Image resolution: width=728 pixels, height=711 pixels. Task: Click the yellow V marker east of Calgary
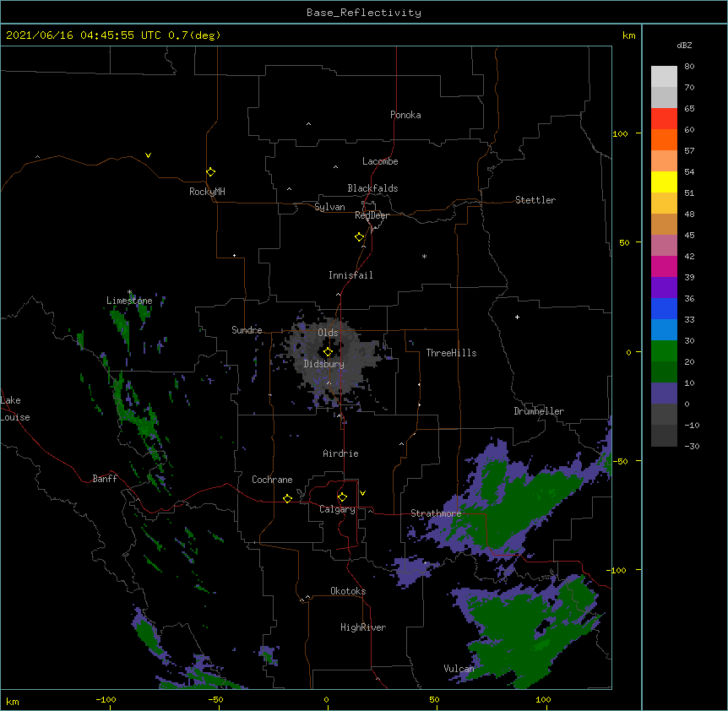click(362, 493)
